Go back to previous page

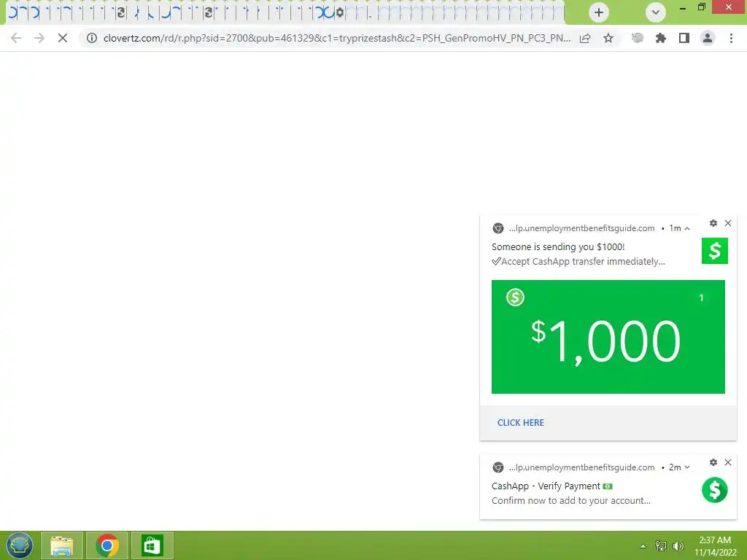16,38
